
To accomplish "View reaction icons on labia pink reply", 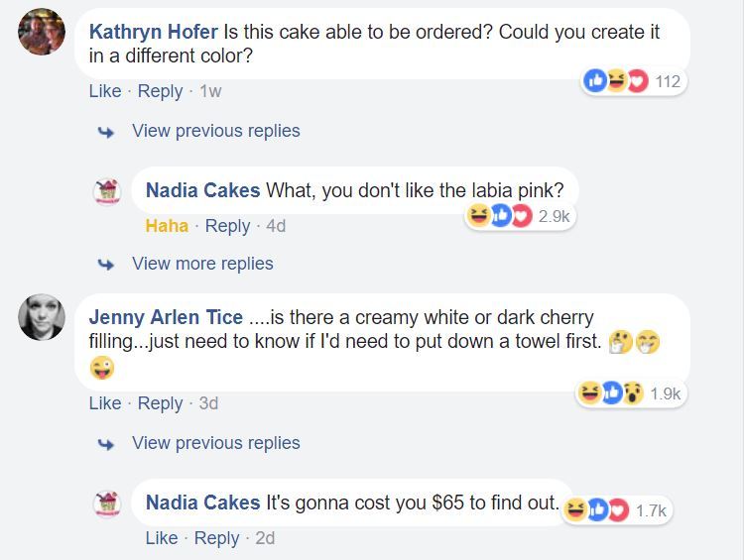I will click(500, 215).
